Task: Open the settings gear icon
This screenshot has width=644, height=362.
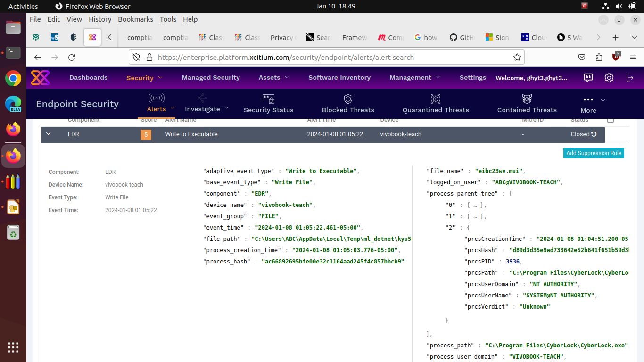Action: pos(609,78)
